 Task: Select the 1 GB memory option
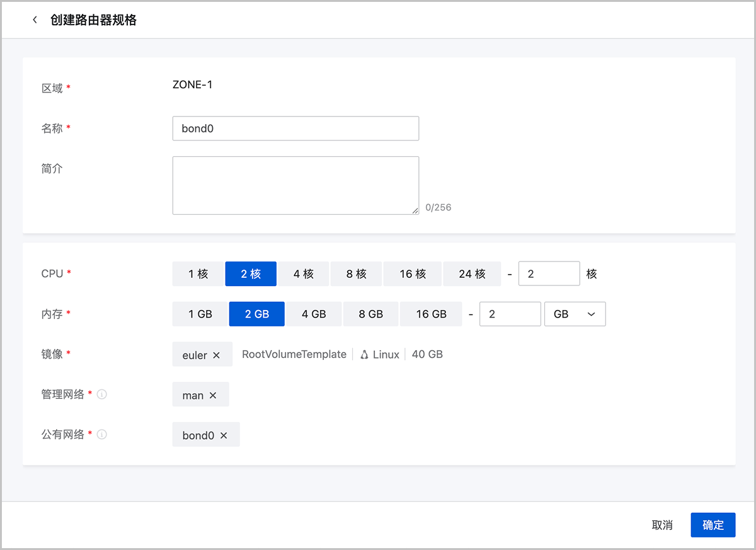[200, 314]
